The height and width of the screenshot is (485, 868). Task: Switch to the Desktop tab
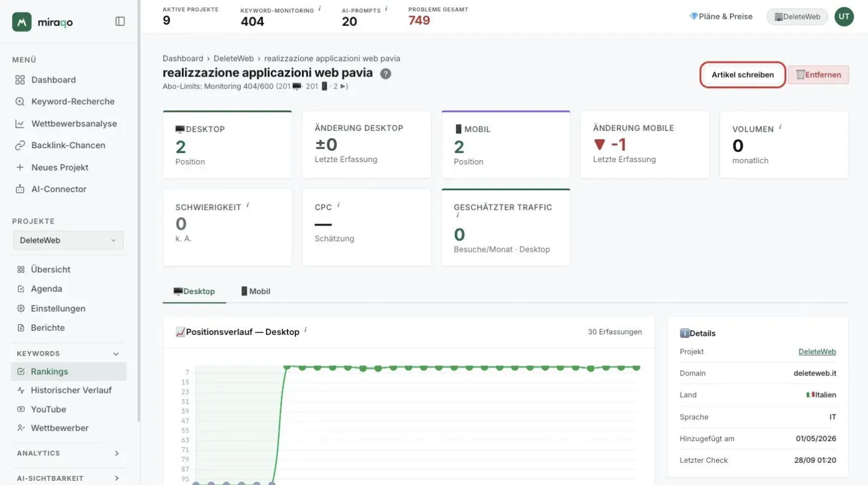[194, 291]
